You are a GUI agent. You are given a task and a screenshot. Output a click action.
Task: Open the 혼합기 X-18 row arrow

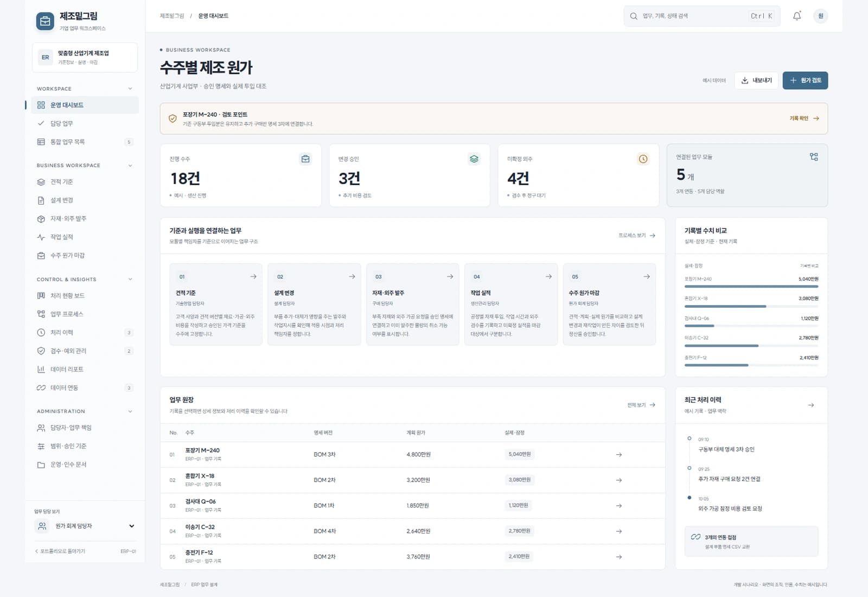619,480
